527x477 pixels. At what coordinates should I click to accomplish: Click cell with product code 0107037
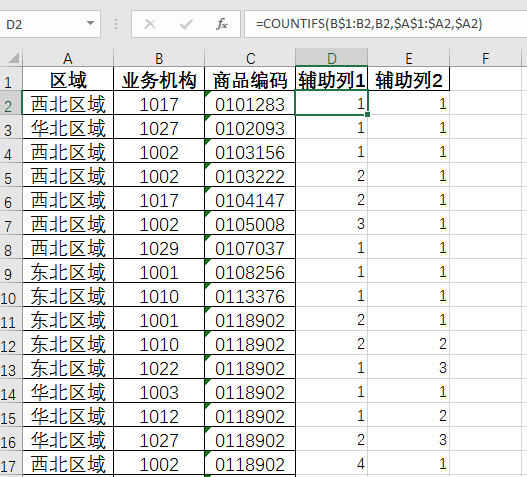click(250, 247)
